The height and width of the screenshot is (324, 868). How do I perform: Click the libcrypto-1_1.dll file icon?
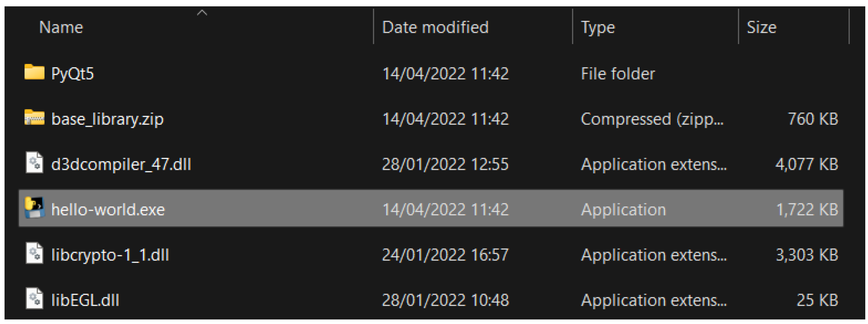[34, 254]
